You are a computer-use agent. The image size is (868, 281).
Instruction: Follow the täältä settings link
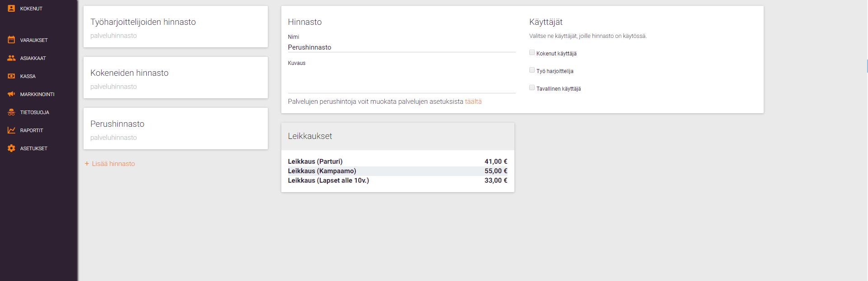(x=473, y=101)
